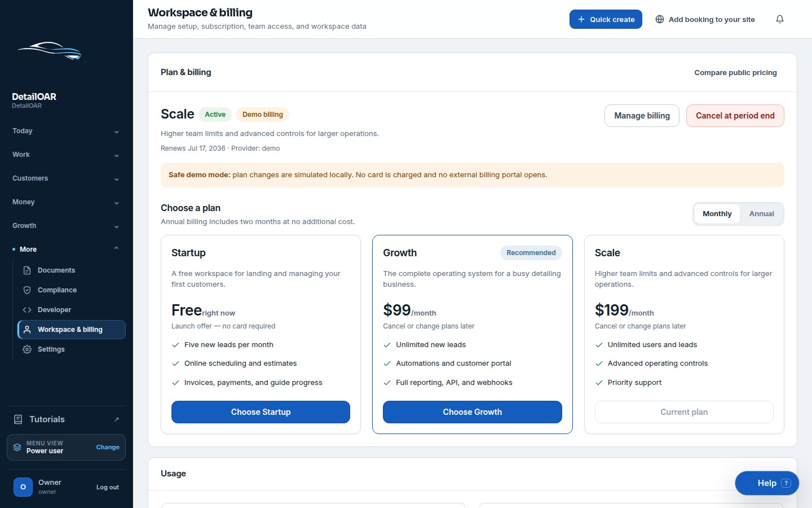Click the globe icon beside Add booking
812x508 pixels.
[660, 19]
